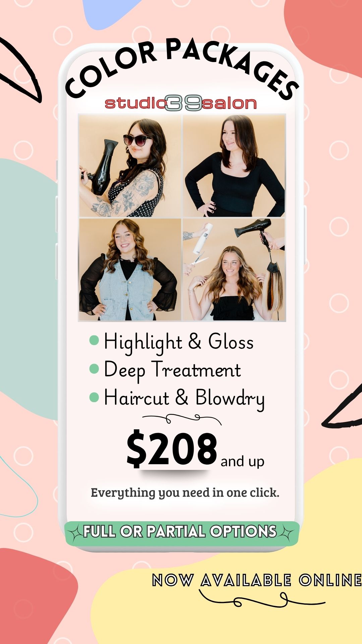Click the swirl divider above the price

(x=182, y=419)
